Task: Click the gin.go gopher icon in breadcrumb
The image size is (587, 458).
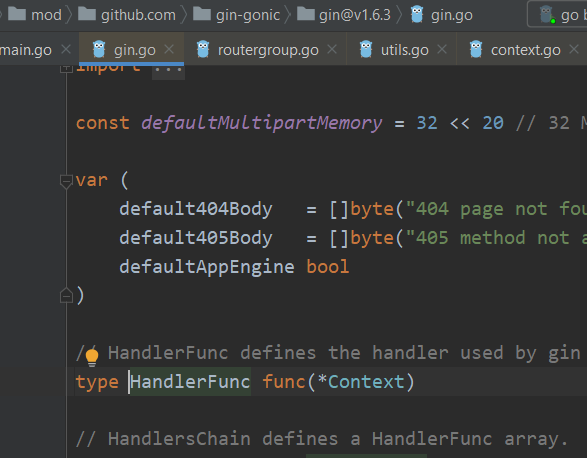Action: [417, 15]
